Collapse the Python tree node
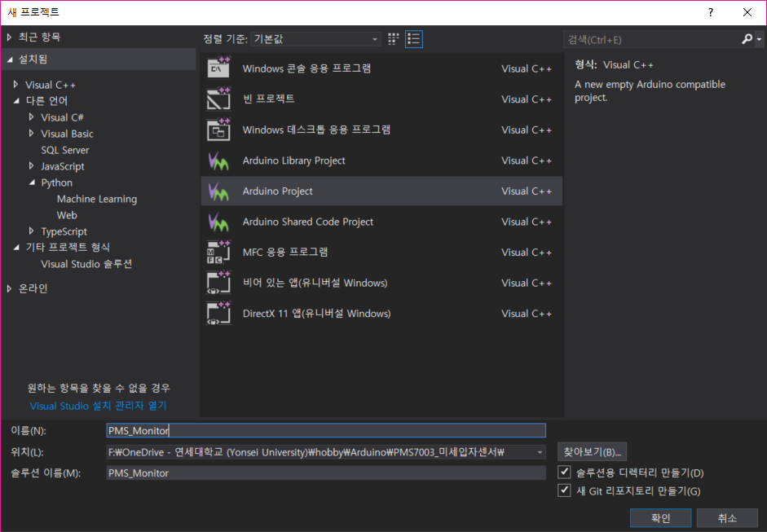This screenshot has height=532, width=767. pos(32,182)
